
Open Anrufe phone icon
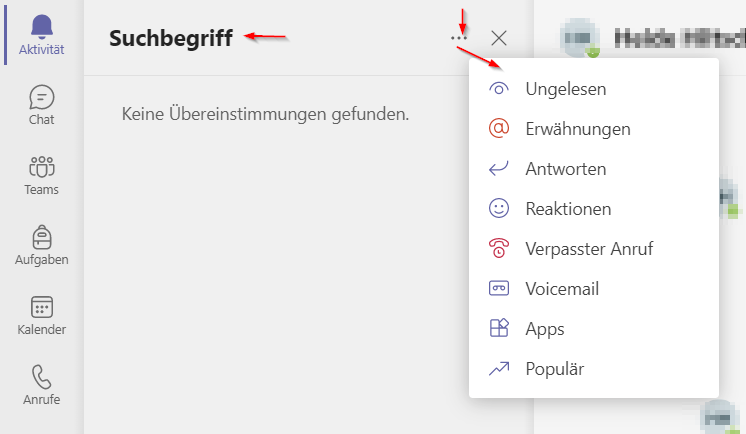point(41,377)
